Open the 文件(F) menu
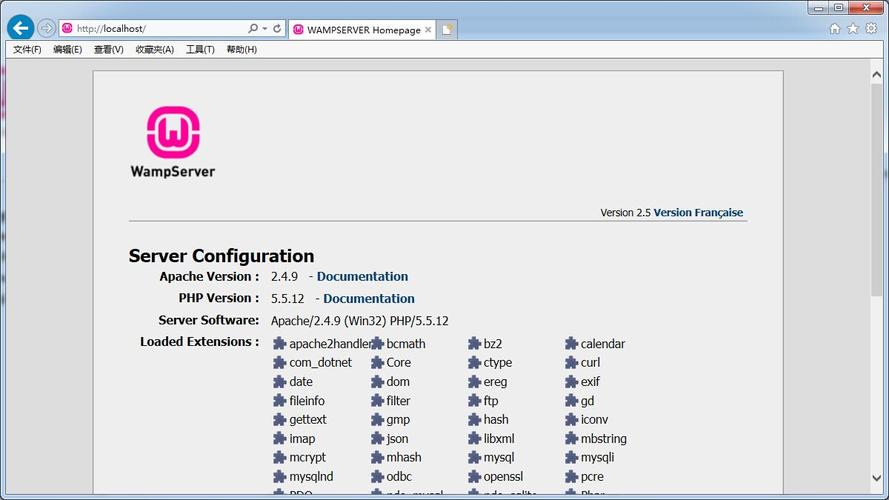 pyautogui.click(x=27, y=49)
